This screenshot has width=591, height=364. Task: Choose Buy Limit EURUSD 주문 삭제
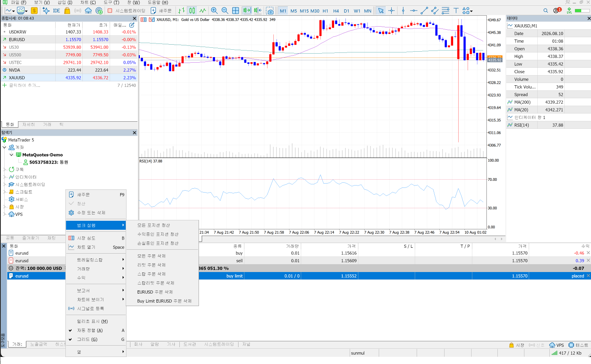tap(163, 301)
